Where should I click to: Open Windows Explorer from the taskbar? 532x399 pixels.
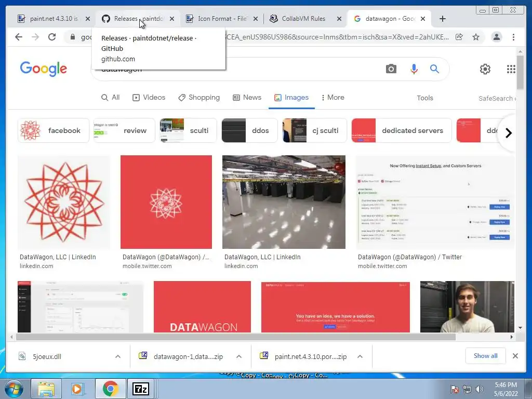[46, 389]
